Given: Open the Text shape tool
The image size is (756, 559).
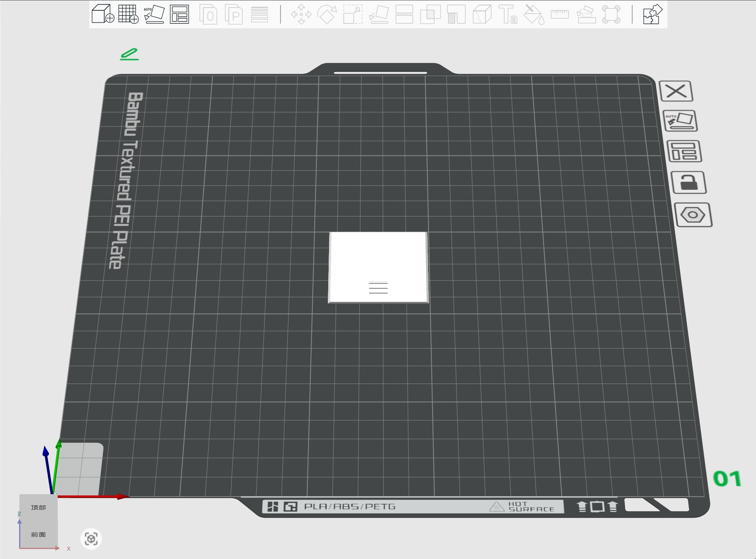Looking at the screenshot, I should [508, 14].
